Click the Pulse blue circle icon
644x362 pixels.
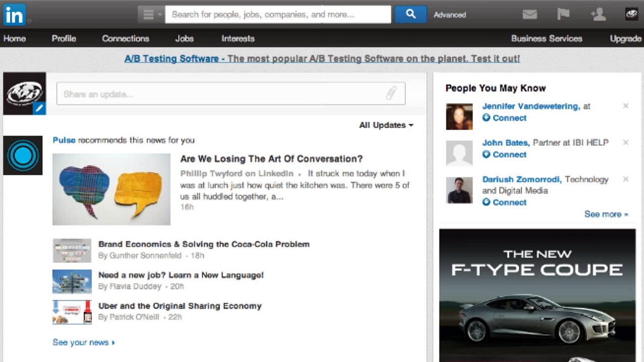coord(23,155)
